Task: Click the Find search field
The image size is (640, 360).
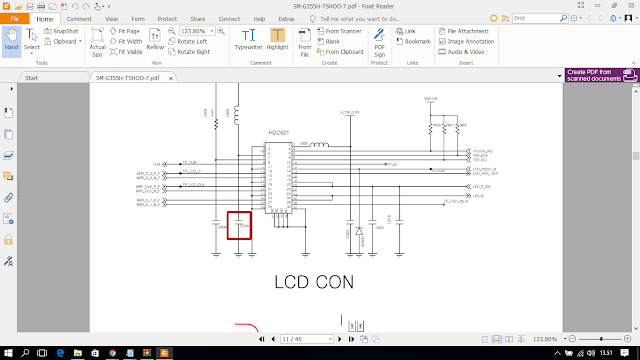Action: pos(536,18)
